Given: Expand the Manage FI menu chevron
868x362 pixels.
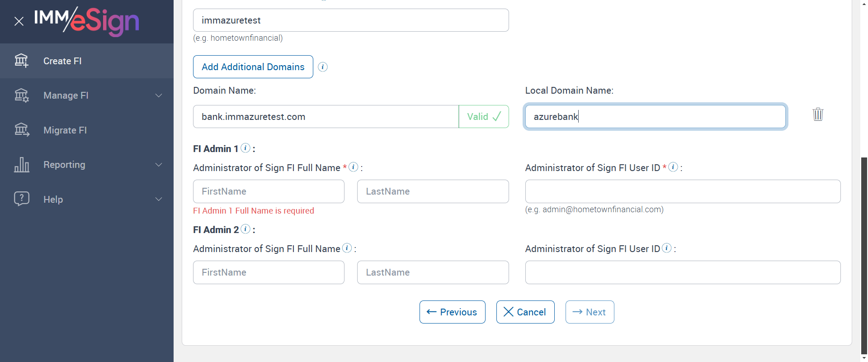Looking at the screenshot, I should pos(159,95).
